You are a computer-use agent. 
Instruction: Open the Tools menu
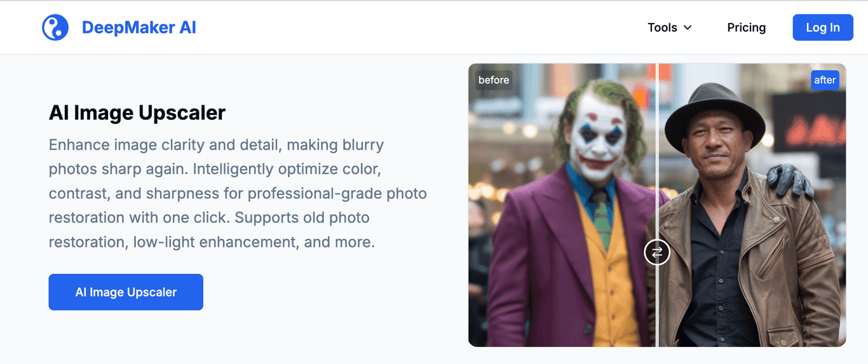662,27
